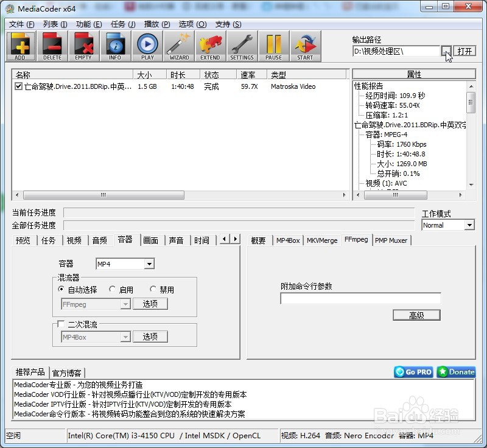Viewport: 487px width, 448px height.
Task: Launch the WIZARD toolbar icon
Action: coord(179,46)
